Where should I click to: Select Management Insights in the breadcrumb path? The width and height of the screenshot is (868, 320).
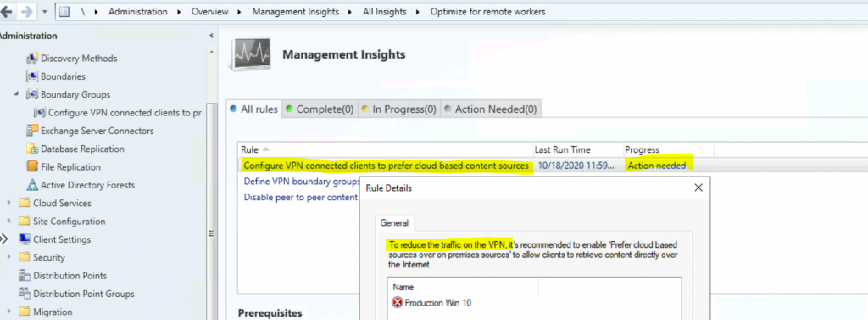point(295,12)
